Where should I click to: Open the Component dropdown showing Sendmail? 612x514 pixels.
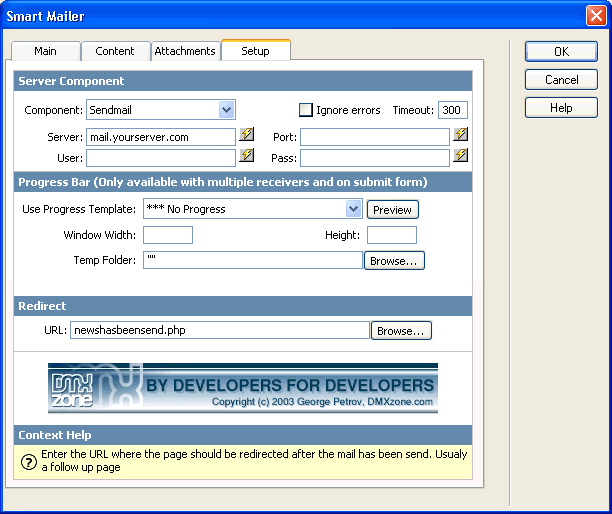161,110
